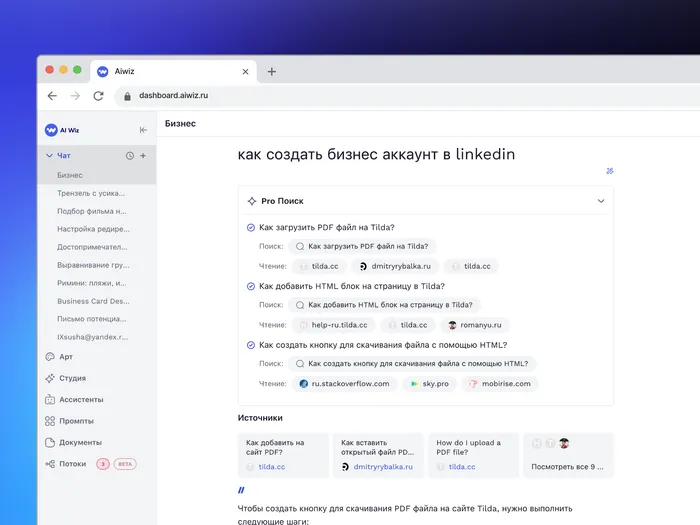The image size is (700, 525).
Task: Go to Ассистенты in the sidebar
Action: (x=80, y=399)
